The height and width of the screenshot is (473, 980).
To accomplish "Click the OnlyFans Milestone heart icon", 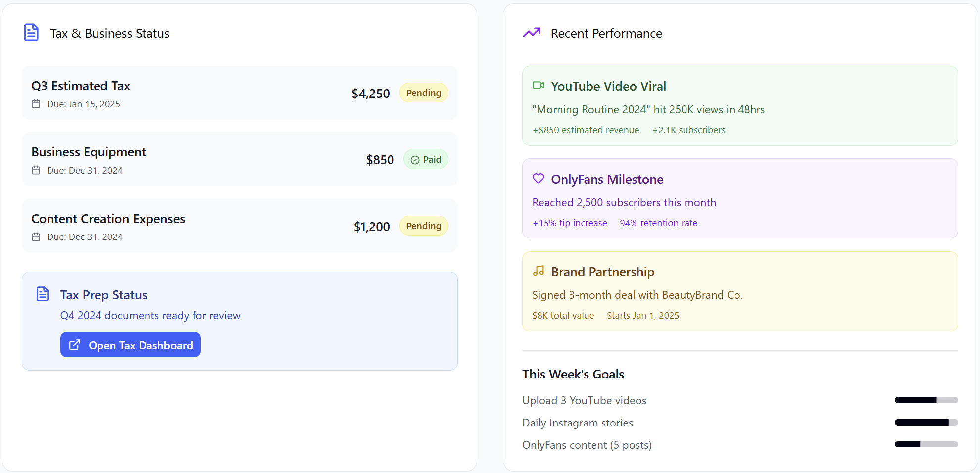I will (x=539, y=178).
